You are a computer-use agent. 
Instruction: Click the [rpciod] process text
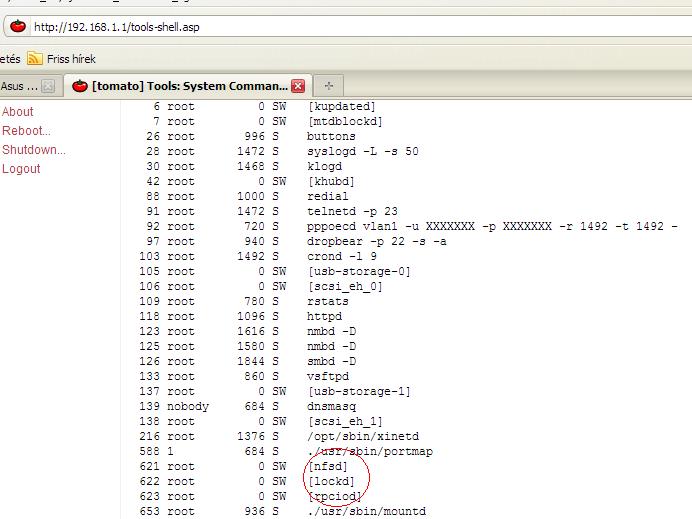point(335,496)
